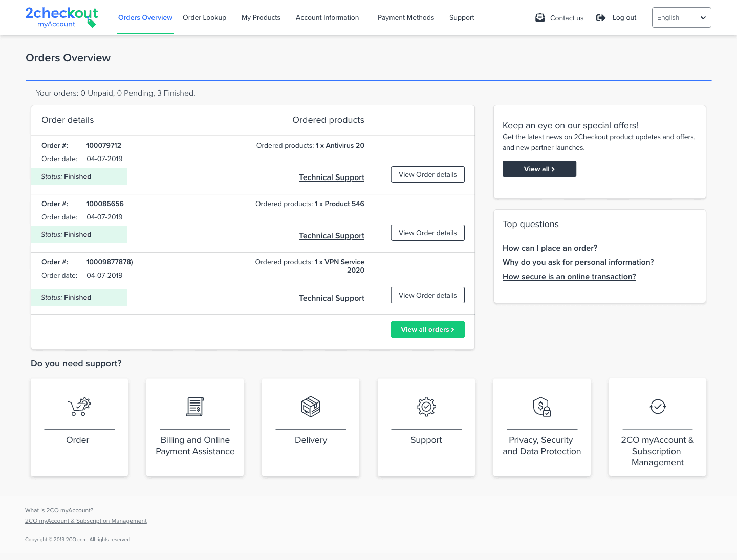Screen dimensions: 737x560
Task: View Order details for order 100086656
Action: point(428,233)
